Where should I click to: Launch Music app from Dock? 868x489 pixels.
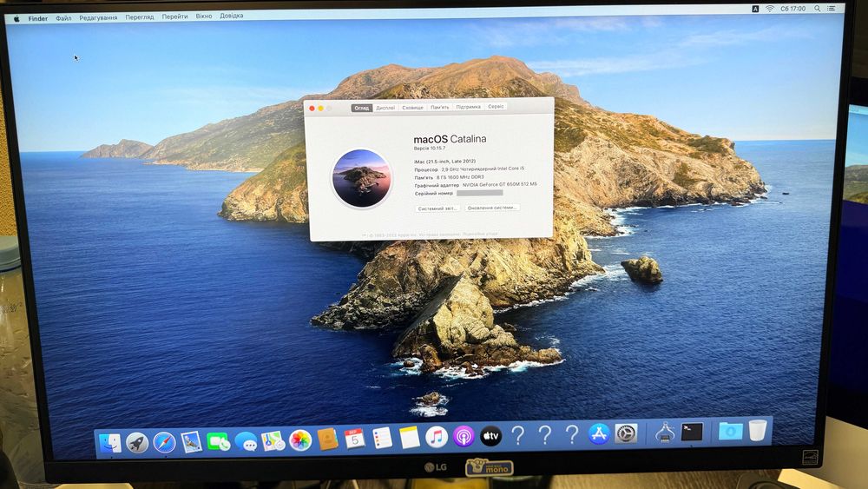437,437
